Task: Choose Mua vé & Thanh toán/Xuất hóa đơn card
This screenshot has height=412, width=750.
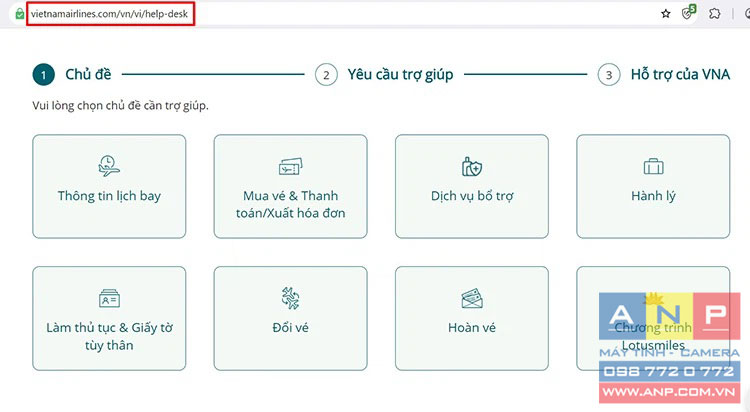Action: click(290, 186)
